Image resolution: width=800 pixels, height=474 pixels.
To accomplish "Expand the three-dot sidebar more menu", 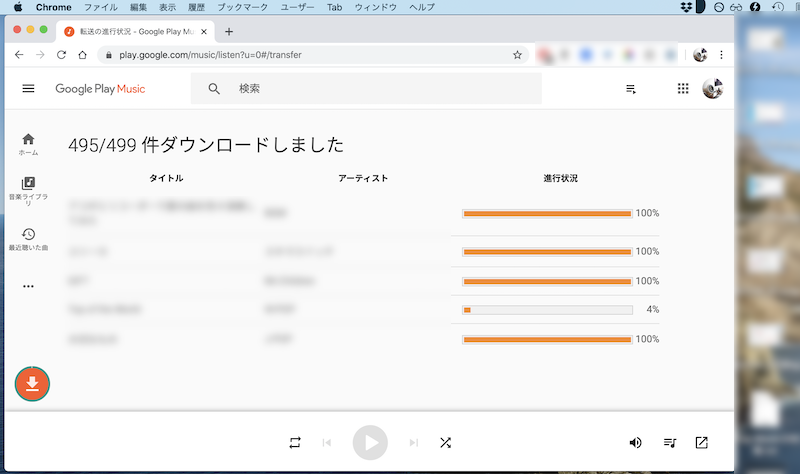I will [28, 286].
